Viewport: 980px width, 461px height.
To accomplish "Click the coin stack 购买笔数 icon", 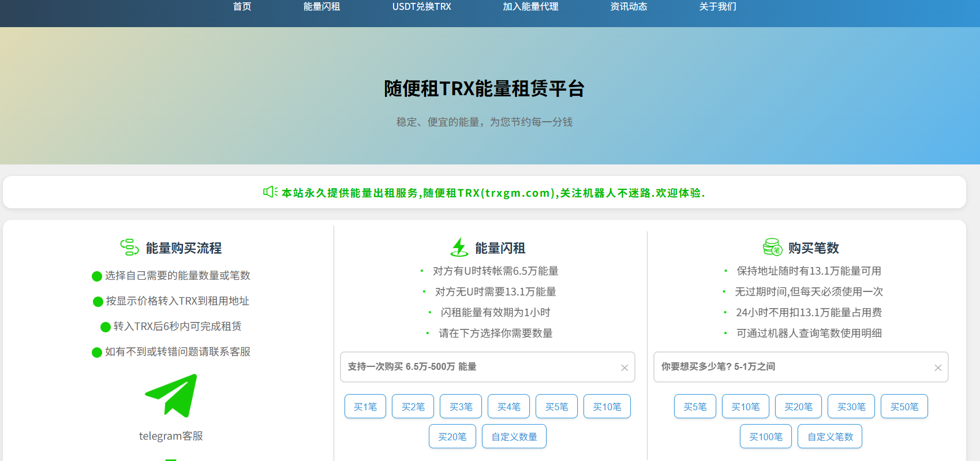I will point(772,247).
